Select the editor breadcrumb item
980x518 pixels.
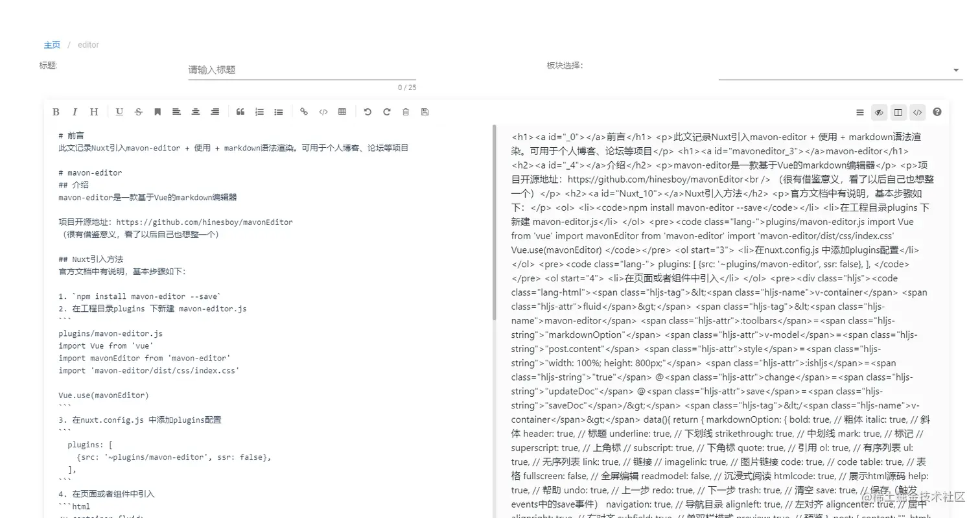click(x=88, y=45)
